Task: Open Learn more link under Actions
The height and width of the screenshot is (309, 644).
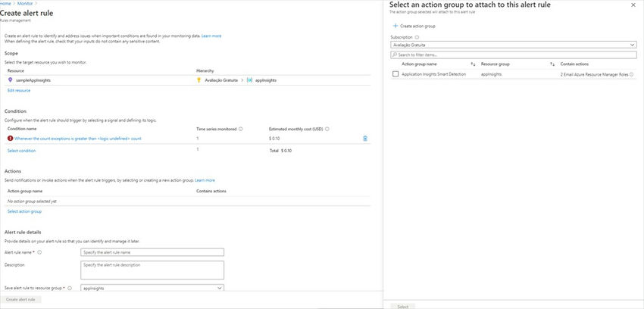Action: pyautogui.click(x=205, y=180)
